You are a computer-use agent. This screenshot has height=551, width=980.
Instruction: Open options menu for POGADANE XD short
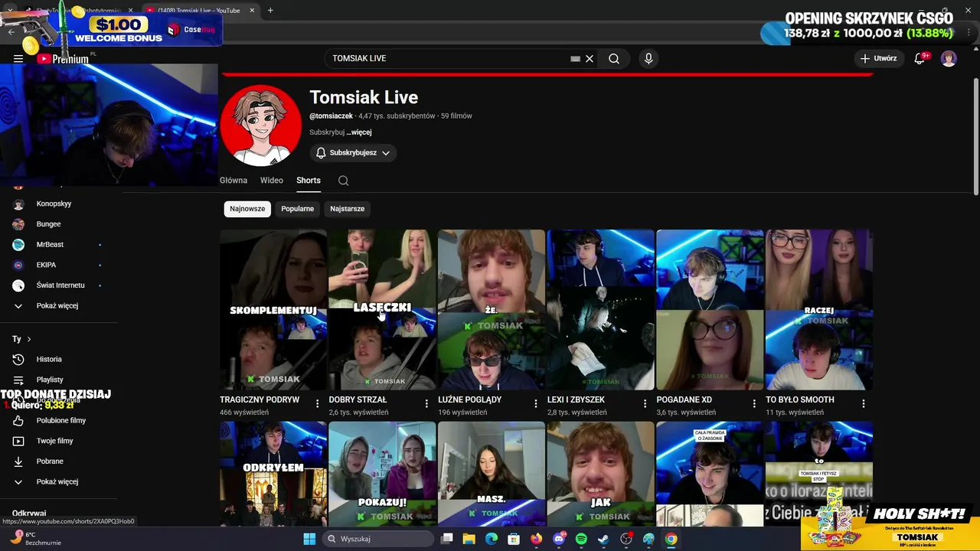tap(754, 403)
